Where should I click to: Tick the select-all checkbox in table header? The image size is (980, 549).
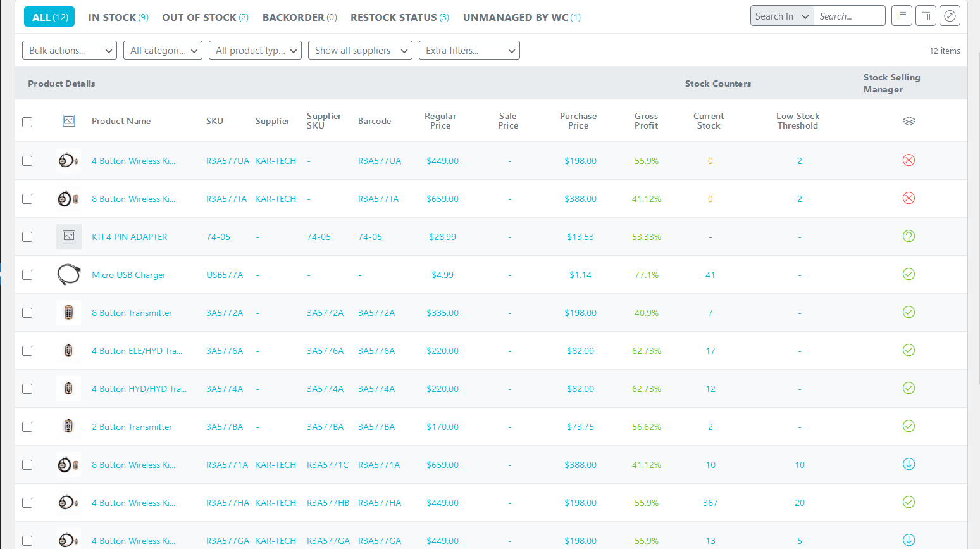pyautogui.click(x=27, y=122)
